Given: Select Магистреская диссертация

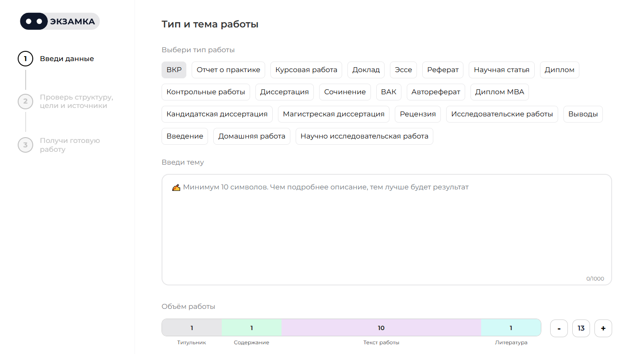Looking at the screenshot, I should 333,114.
